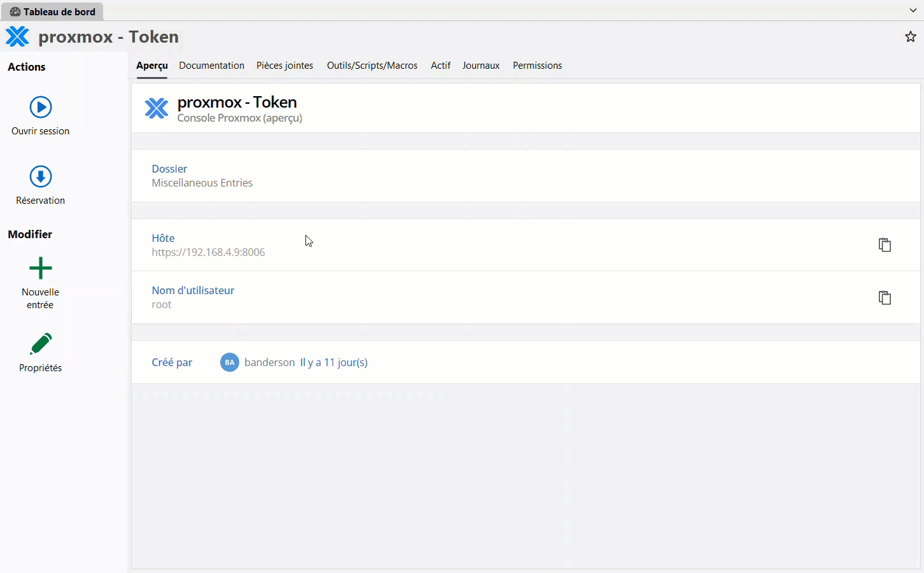
Task: Go to the Actif tab
Action: click(440, 66)
